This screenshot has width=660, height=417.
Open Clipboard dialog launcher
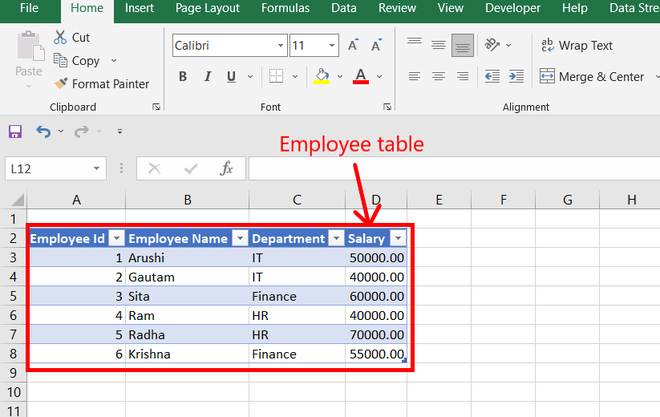pyautogui.click(x=156, y=107)
